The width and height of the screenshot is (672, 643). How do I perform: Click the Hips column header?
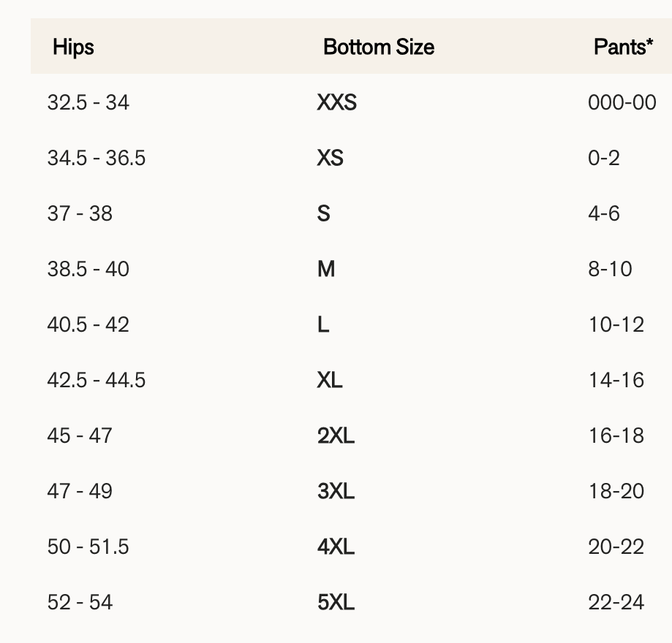tap(73, 47)
